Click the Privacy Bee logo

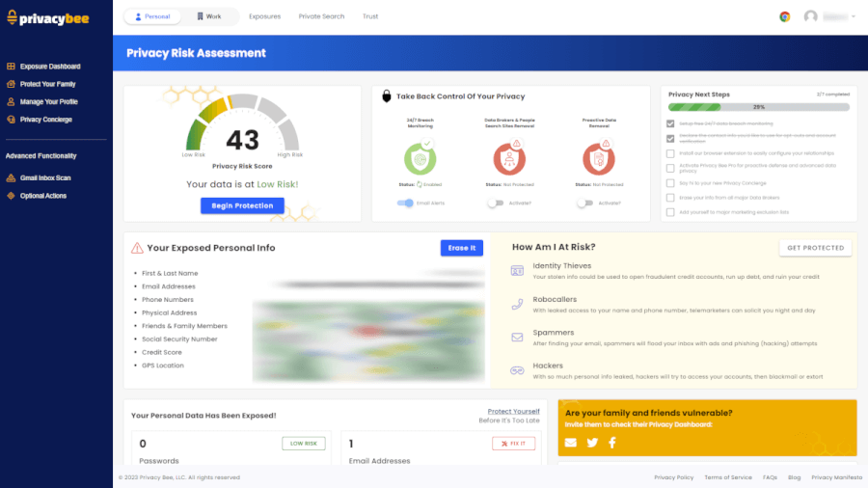pos(47,18)
